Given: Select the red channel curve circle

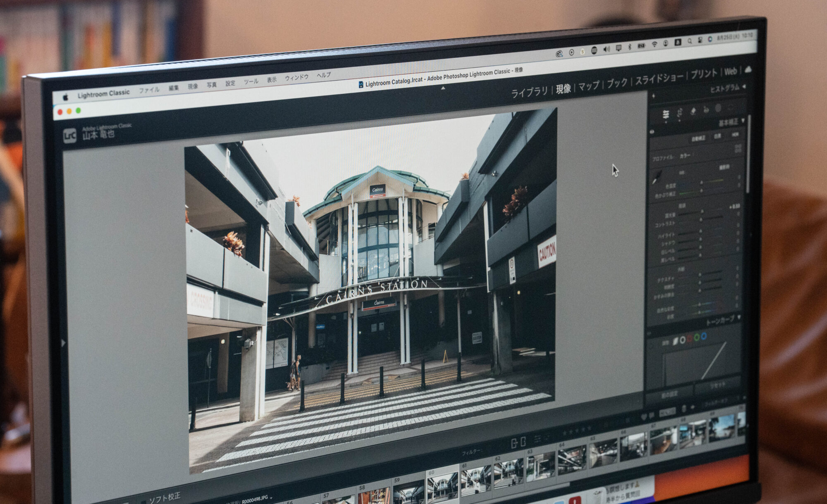Looking at the screenshot, I should (689, 339).
